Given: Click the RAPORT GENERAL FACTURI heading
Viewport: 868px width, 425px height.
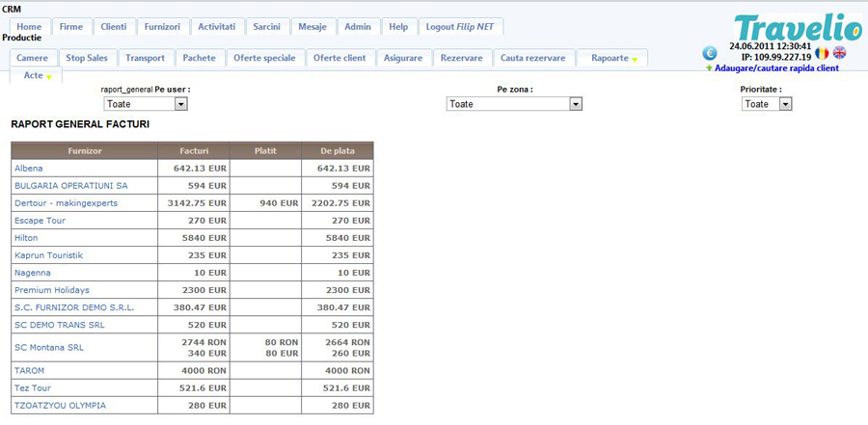Looking at the screenshot, I should pyautogui.click(x=80, y=125).
